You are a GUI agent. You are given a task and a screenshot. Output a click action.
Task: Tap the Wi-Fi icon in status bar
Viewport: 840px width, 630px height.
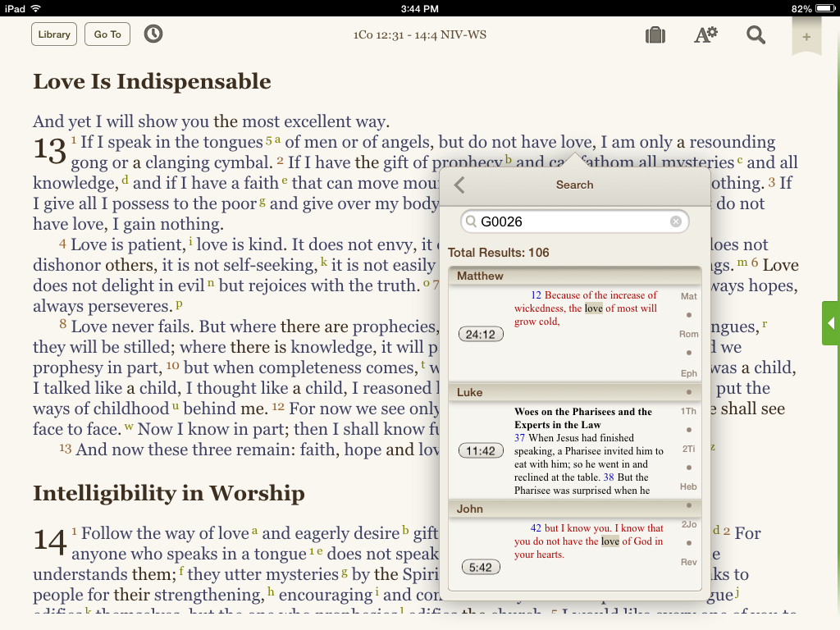click(36, 8)
